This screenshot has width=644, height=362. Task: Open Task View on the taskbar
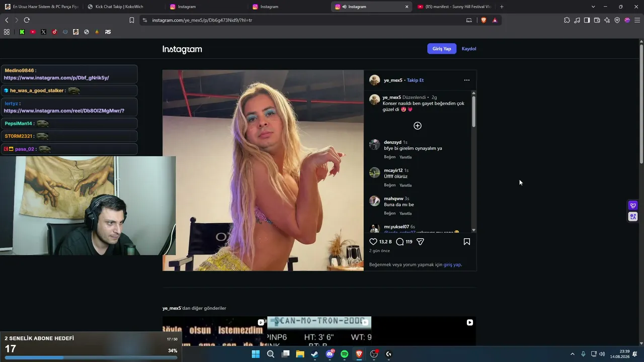285,354
